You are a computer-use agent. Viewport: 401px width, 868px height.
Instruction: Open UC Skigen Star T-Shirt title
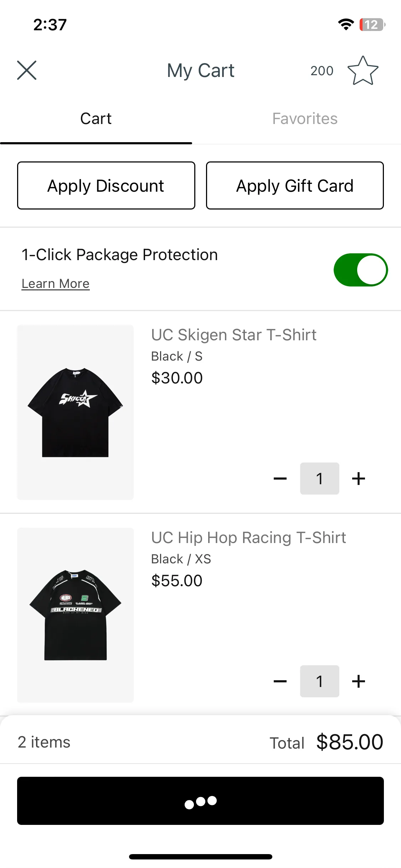[234, 335]
